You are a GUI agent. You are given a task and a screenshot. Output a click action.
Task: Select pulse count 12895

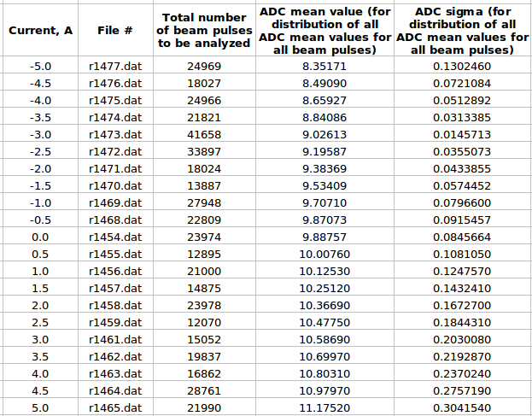click(204, 255)
